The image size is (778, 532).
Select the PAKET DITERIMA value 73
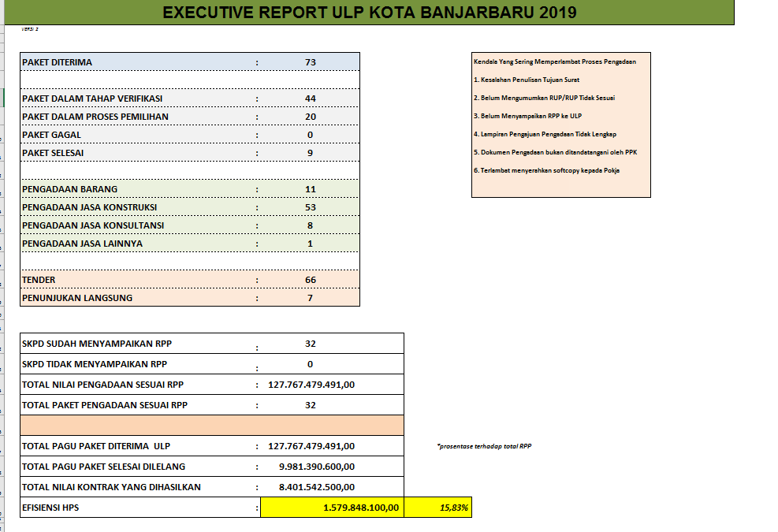[x=311, y=62]
